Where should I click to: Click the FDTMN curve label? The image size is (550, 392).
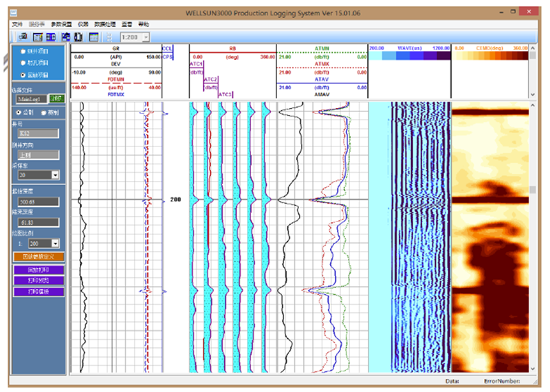tap(115, 79)
